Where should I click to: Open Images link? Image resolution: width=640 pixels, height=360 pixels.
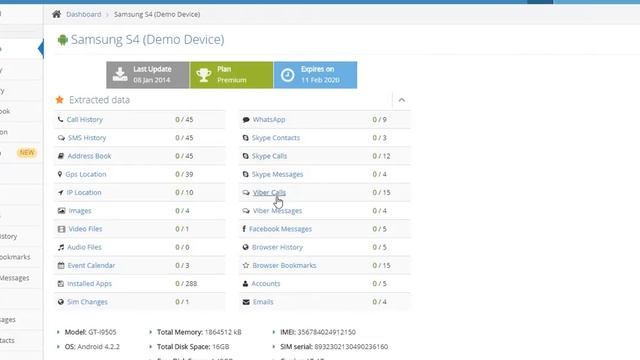click(x=80, y=211)
